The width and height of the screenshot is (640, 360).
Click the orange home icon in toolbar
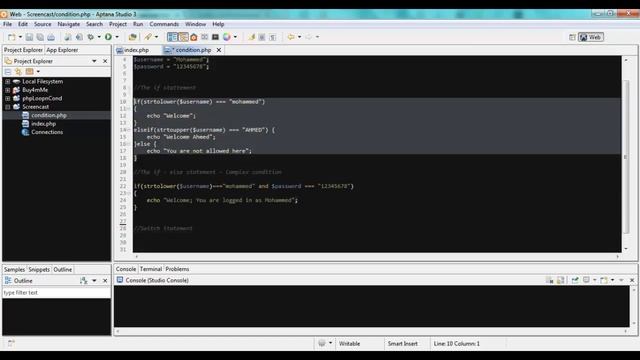pyautogui.click(x=193, y=37)
